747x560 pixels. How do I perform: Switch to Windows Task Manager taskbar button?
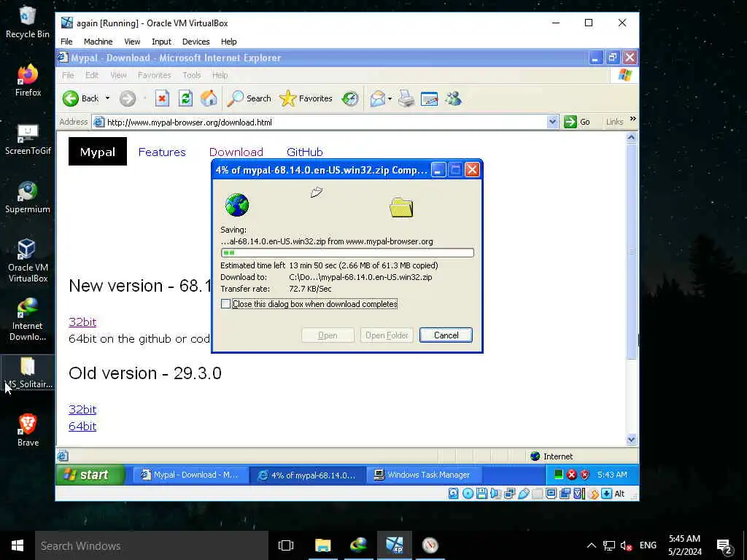tap(424, 475)
